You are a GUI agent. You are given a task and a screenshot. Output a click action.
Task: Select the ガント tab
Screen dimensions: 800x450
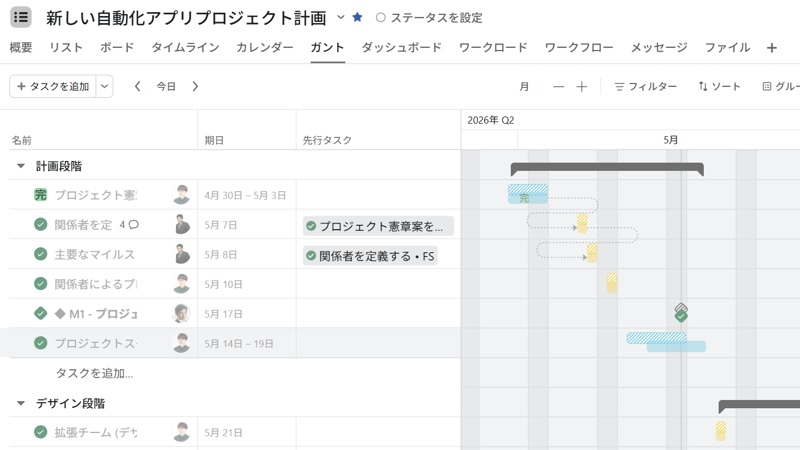[x=328, y=47]
